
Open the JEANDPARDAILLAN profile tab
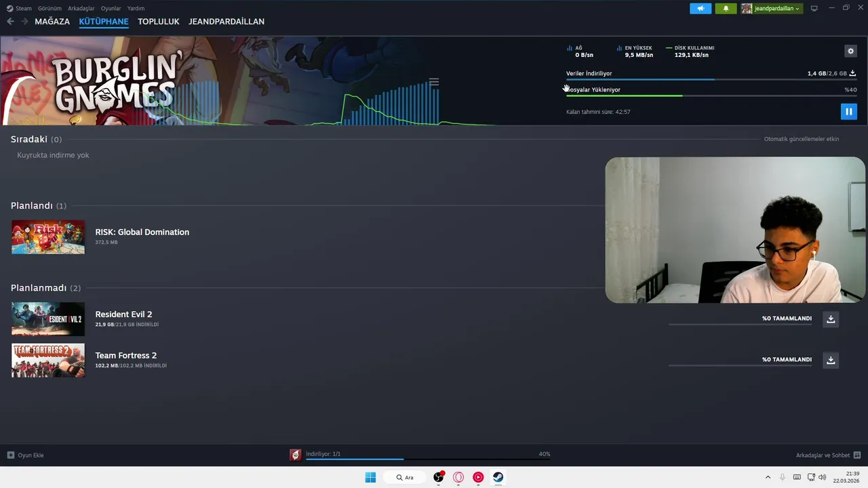[x=226, y=22]
